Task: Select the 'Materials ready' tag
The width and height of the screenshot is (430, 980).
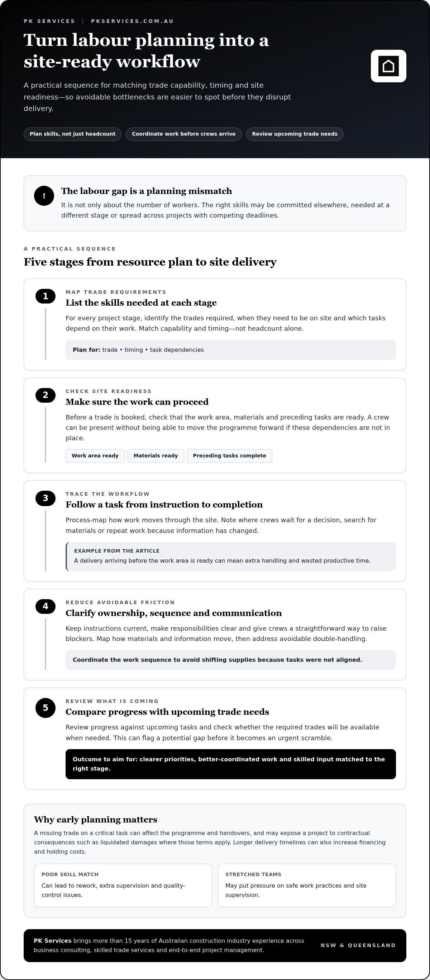Action: (156, 456)
